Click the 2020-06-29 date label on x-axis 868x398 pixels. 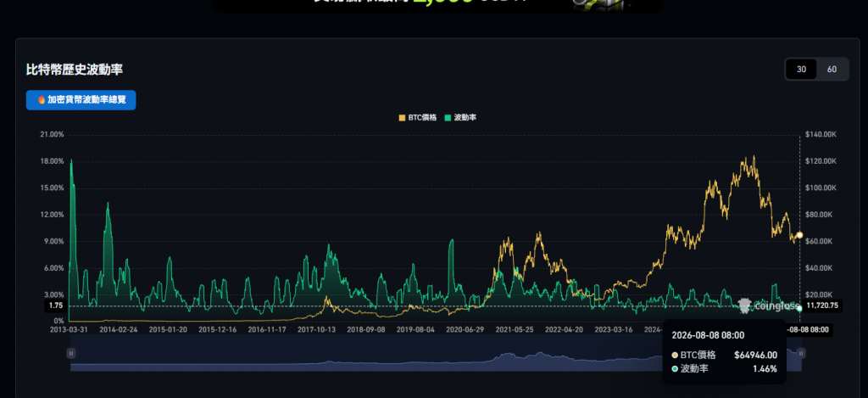pyautogui.click(x=465, y=329)
